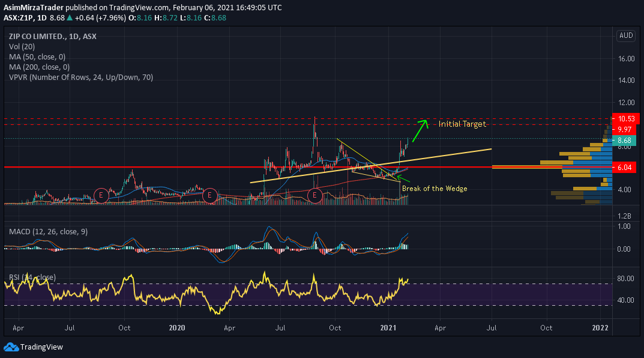644x358 pixels.
Task: Select the ZIP CO LIMITED chart title
Action: (53, 37)
